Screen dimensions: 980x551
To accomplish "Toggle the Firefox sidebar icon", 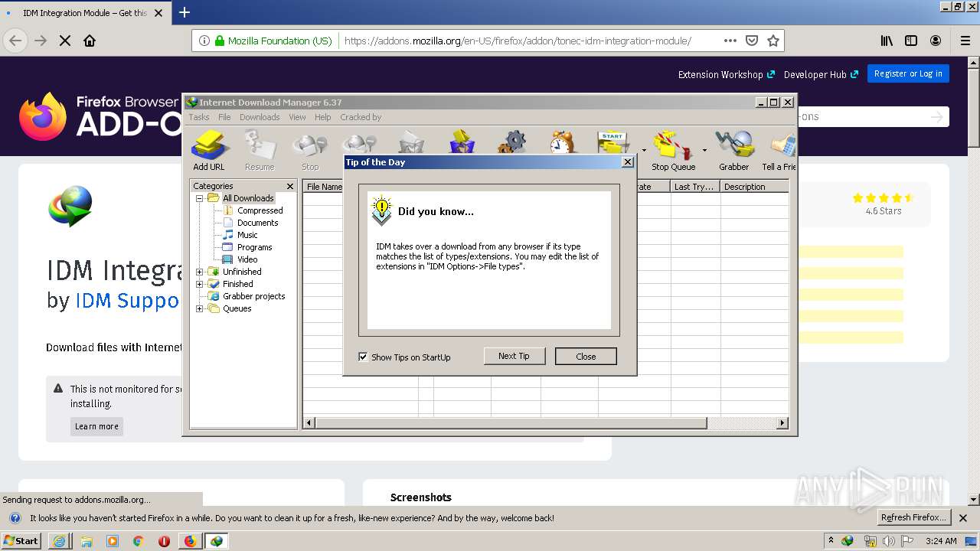I will 911,41.
